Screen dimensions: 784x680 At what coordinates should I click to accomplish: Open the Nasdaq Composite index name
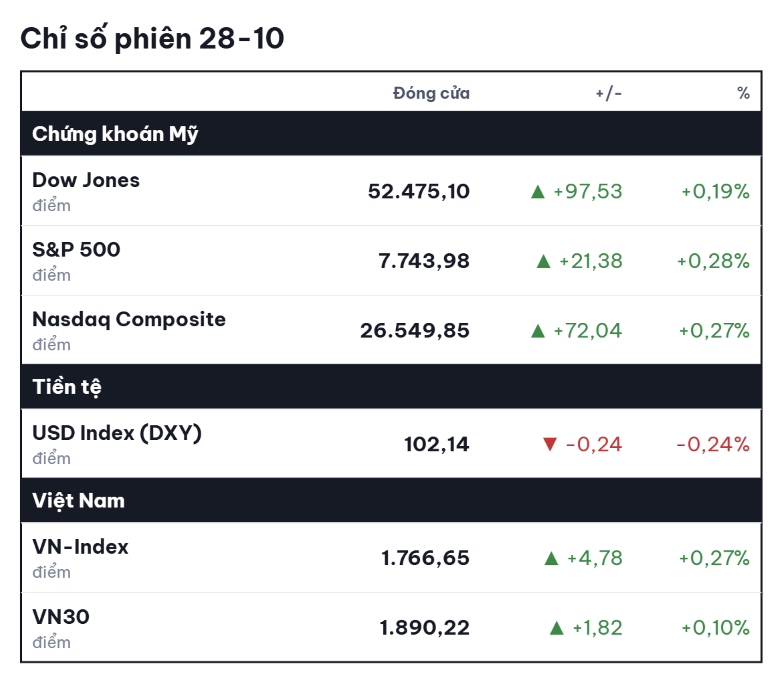pyautogui.click(x=129, y=319)
